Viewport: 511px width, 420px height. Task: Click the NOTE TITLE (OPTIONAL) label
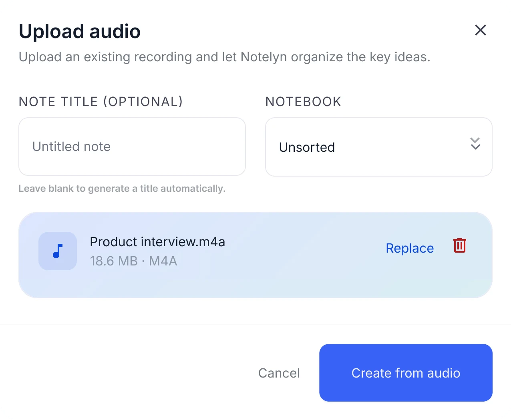[101, 102]
